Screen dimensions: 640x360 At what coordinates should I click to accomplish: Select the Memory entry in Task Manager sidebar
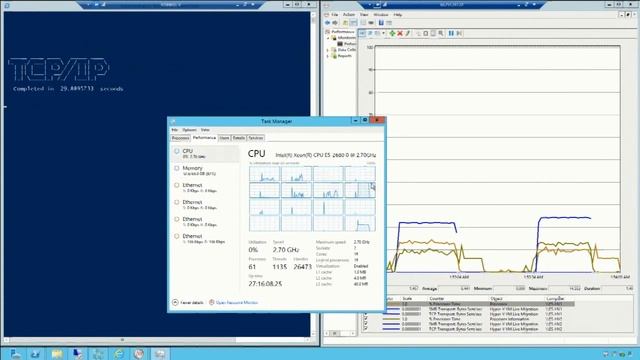(x=205, y=171)
